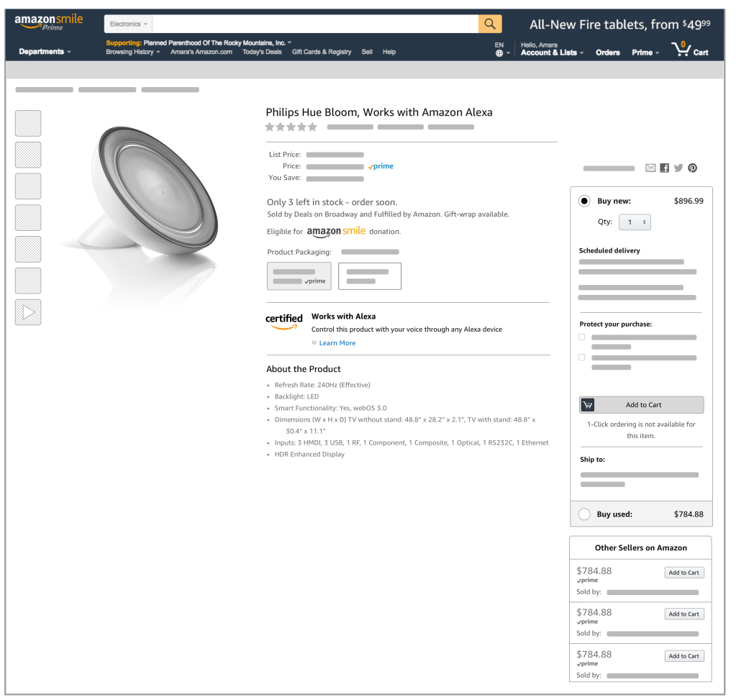Image resolution: width=736 pixels, height=700 pixels.
Task: Check first Protect your purchase checkbox
Action: pyautogui.click(x=582, y=337)
